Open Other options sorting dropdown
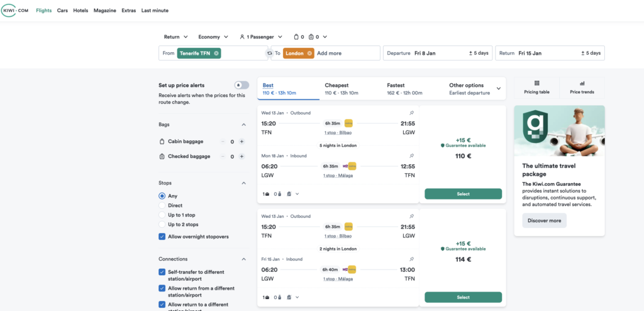The height and width of the screenshot is (311, 644). (x=475, y=89)
